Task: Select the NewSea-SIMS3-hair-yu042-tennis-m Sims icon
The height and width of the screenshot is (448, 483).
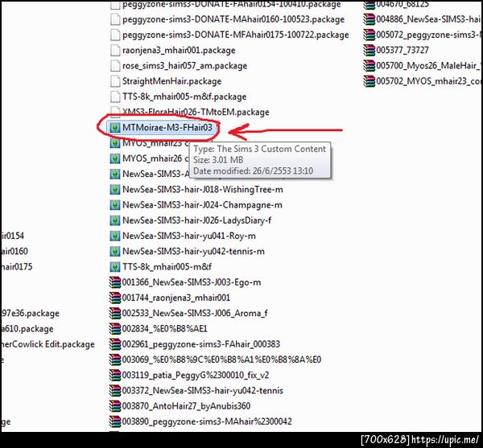Action: (115, 252)
